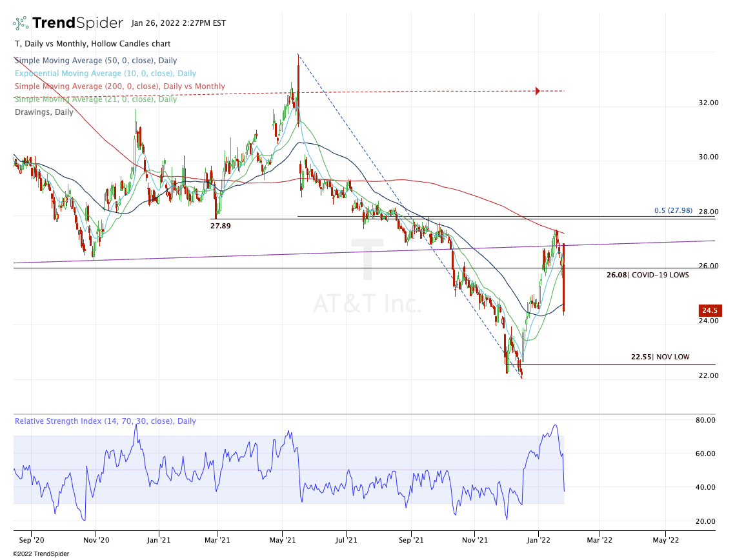This screenshot has height=560, width=735.
Task: Click the RSI 60.00 axis label
Action: 705,454
